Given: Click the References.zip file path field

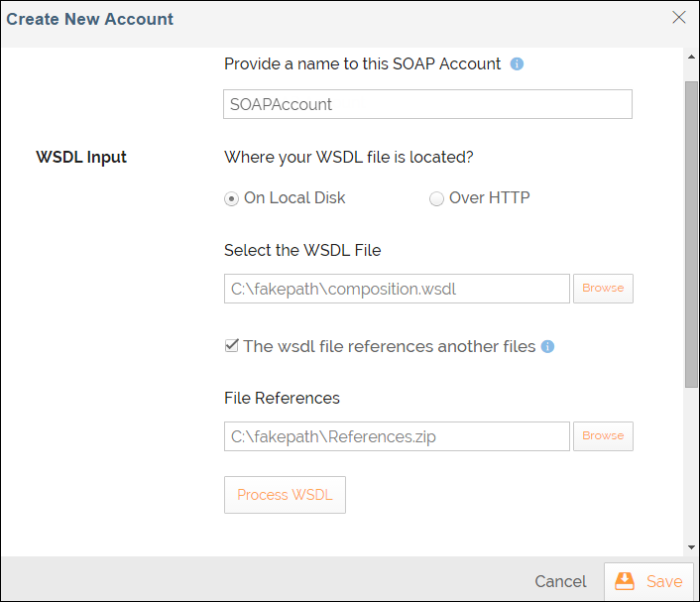Looking at the screenshot, I should click(397, 436).
